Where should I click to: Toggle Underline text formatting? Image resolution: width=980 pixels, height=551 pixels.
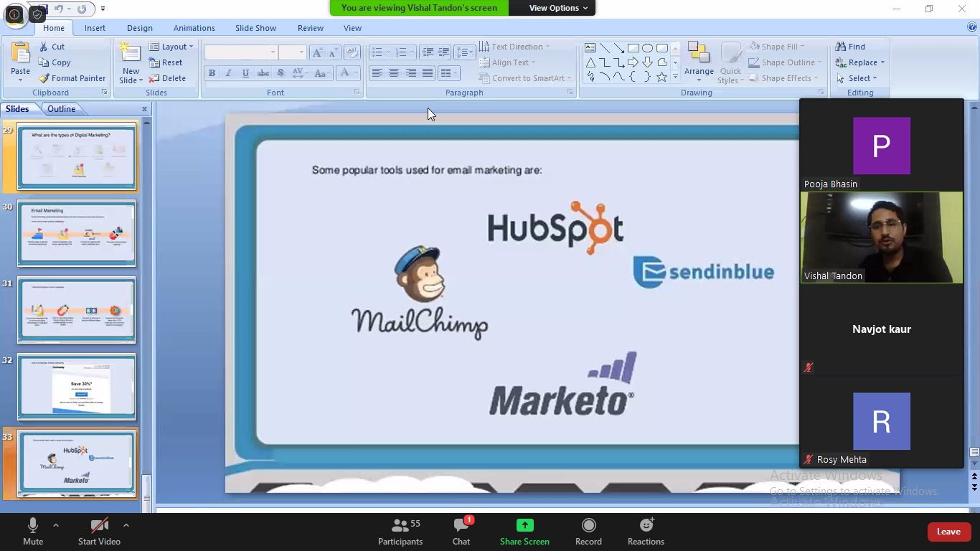pyautogui.click(x=246, y=73)
